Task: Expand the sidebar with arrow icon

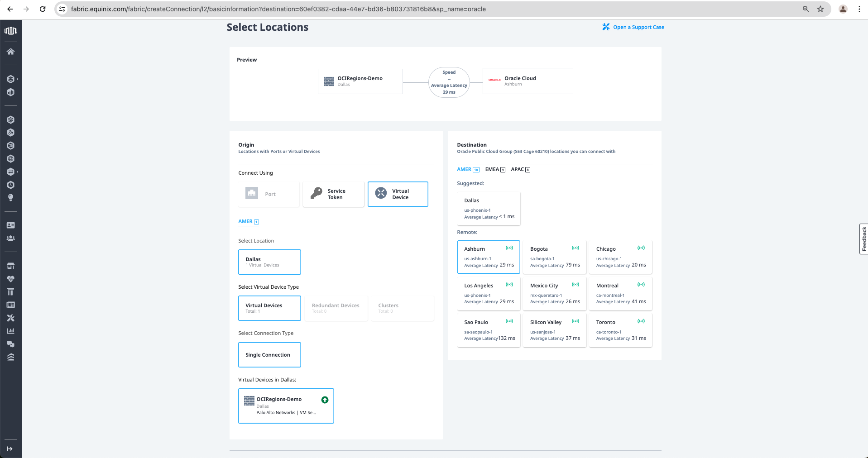Action: 10,448
